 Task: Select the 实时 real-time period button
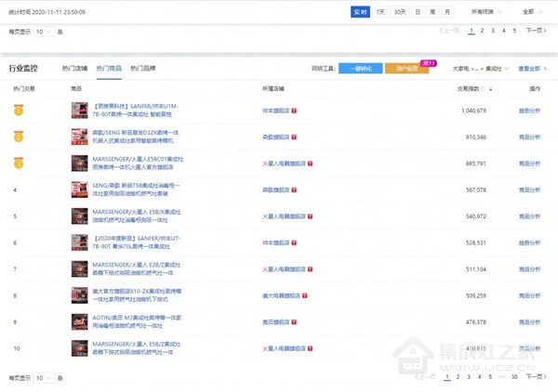click(360, 12)
